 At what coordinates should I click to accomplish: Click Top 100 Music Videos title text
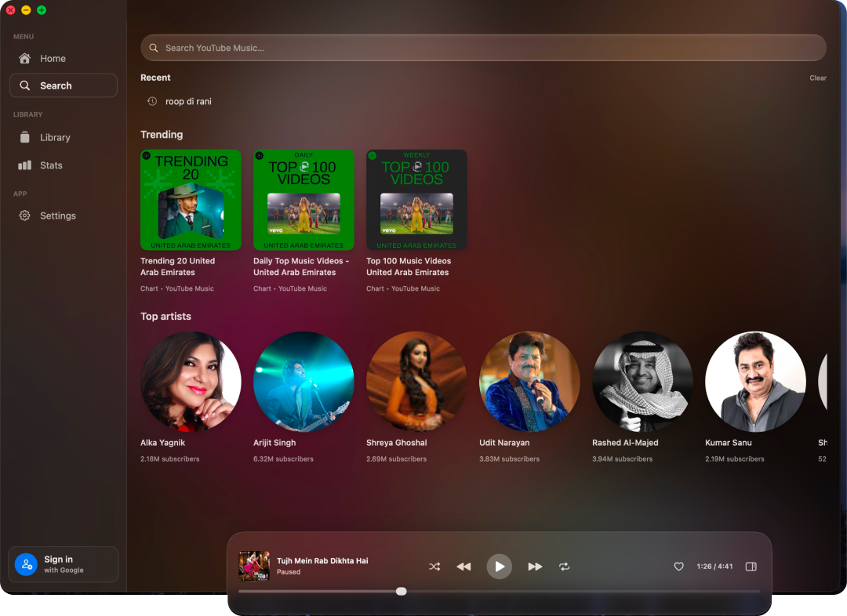tap(409, 266)
